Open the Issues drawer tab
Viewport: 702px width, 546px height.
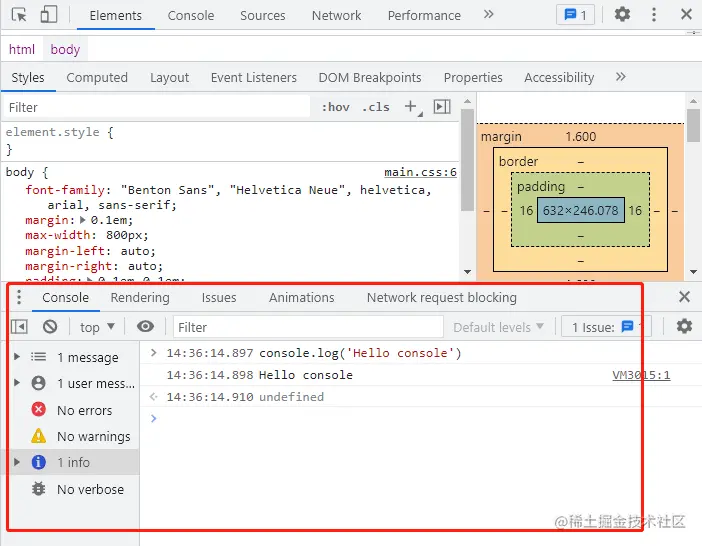coord(218,298)
